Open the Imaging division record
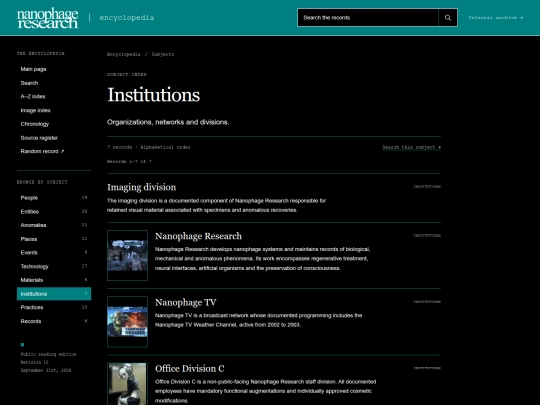The width and height of the screenshot is (540, 405). point(142,187)
